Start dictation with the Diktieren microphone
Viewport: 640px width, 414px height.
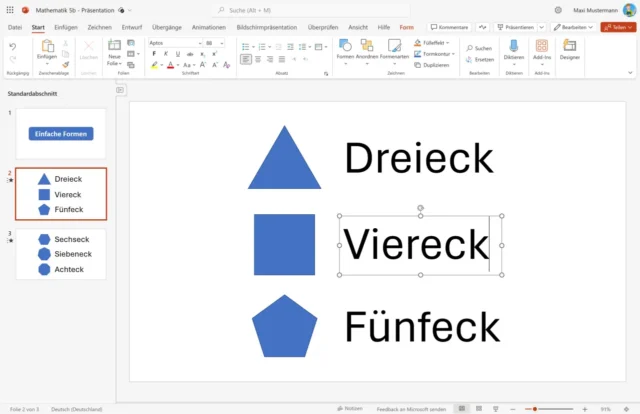click(x=513, y=50)
